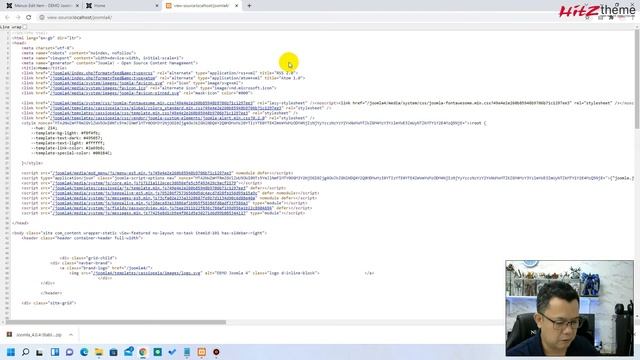Click the --template-special-color CSS line
Screen dimensions: 640x360
coord(71,153)
